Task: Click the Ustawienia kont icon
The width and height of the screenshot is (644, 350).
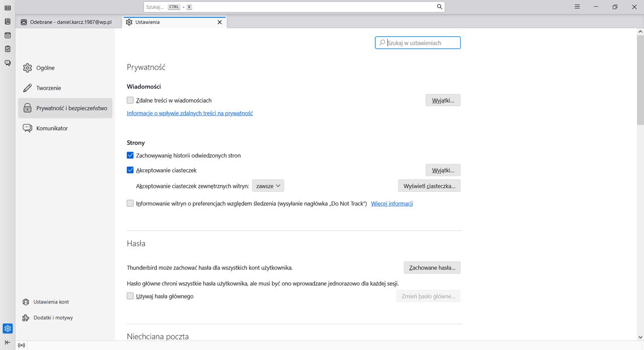Action: point(26,302)
